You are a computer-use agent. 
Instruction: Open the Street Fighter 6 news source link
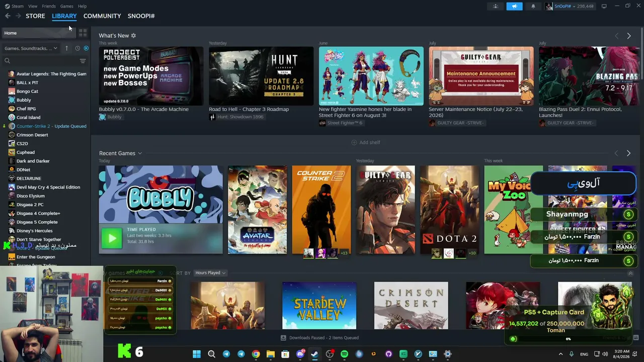click(341, 123)
